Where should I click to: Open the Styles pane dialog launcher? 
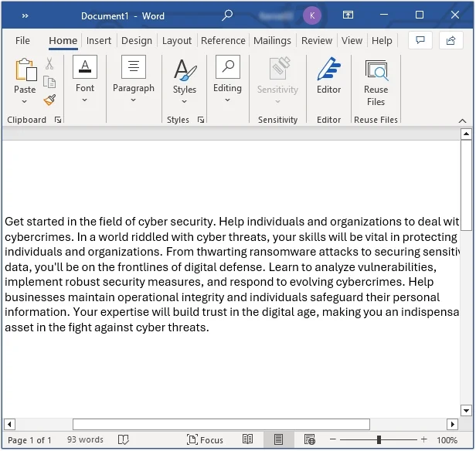[201, 120]
